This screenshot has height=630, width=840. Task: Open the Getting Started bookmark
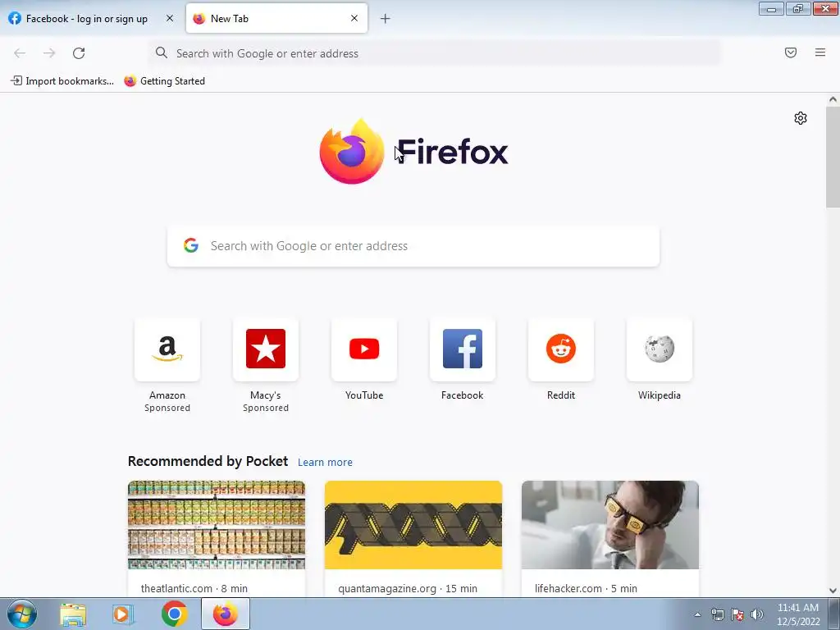click(164, 81)
